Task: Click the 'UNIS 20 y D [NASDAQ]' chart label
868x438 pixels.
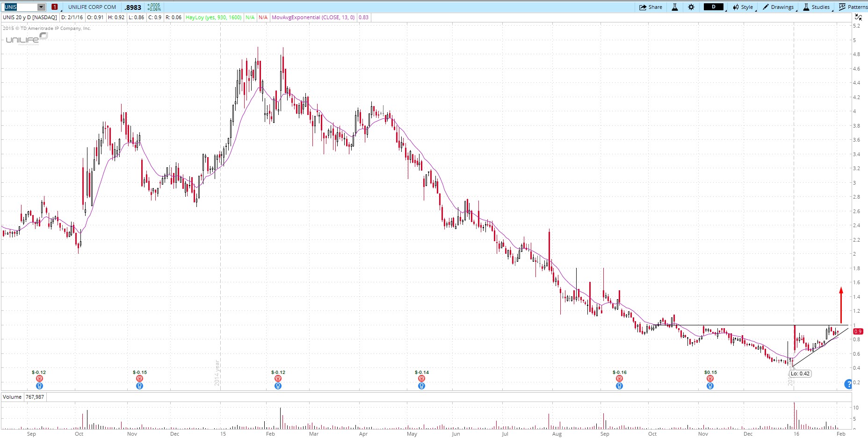Action: click(30, 17)
